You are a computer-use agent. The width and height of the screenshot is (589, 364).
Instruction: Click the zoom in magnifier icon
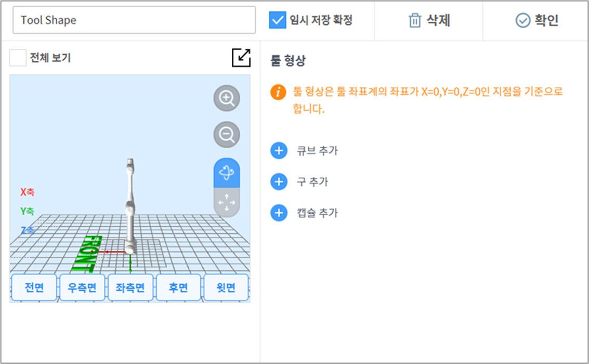(x=225, y=98)
